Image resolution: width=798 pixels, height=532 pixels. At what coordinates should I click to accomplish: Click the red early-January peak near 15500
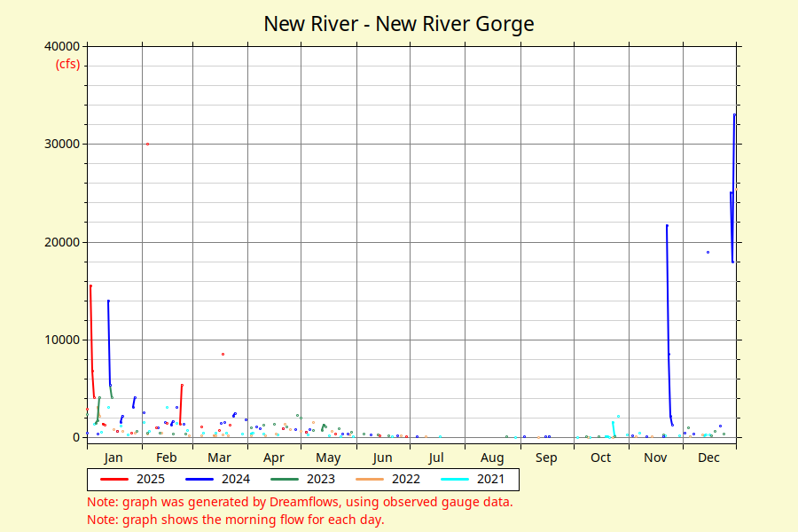point(90,286)
